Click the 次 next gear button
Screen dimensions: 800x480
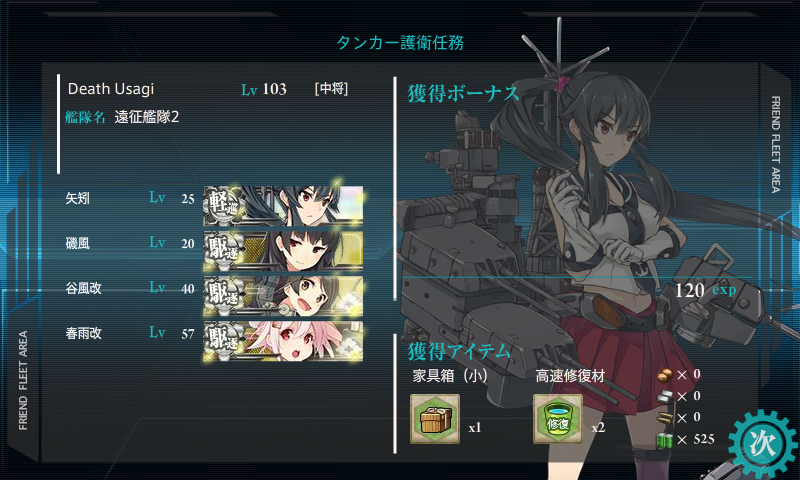tap(762, 444)
